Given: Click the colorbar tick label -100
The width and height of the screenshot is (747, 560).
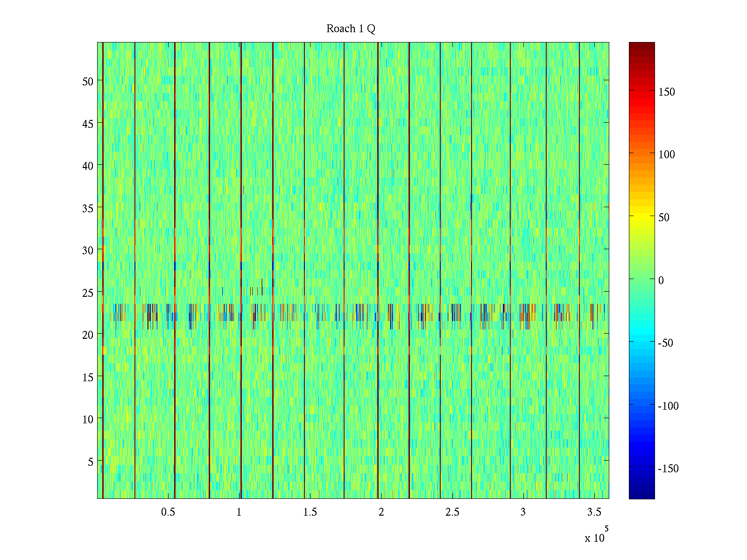Looking at the screenshot, I should click(668, 406).
